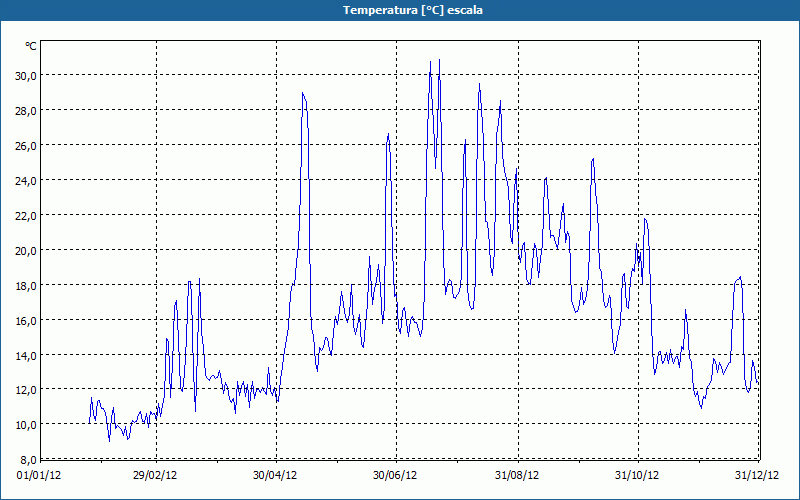Select the 10,0 axis value

tap(26, 424)
